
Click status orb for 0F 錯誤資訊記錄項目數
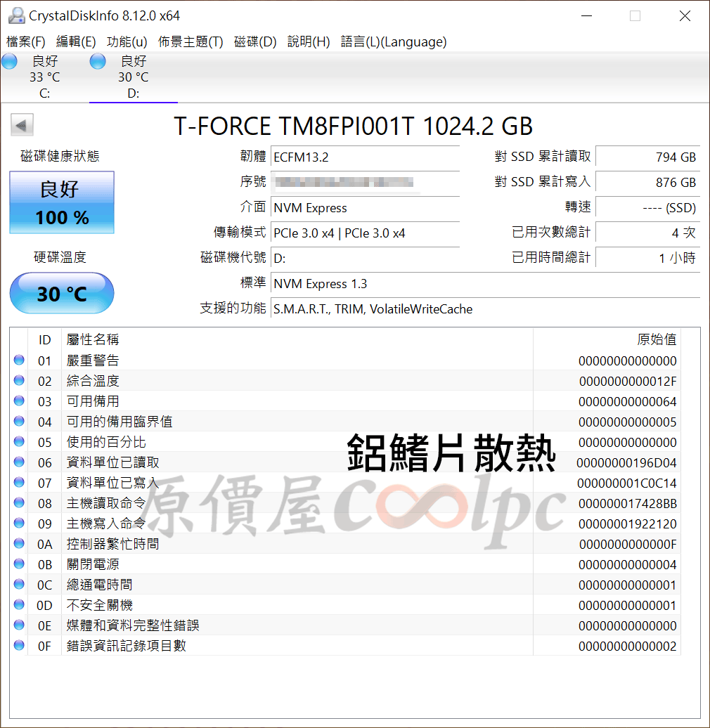19,646
